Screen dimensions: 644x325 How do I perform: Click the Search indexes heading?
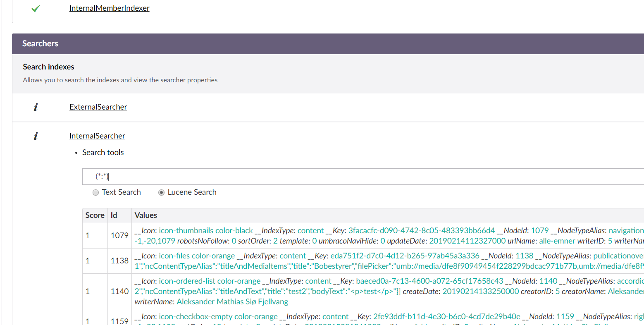coord(49,67)
